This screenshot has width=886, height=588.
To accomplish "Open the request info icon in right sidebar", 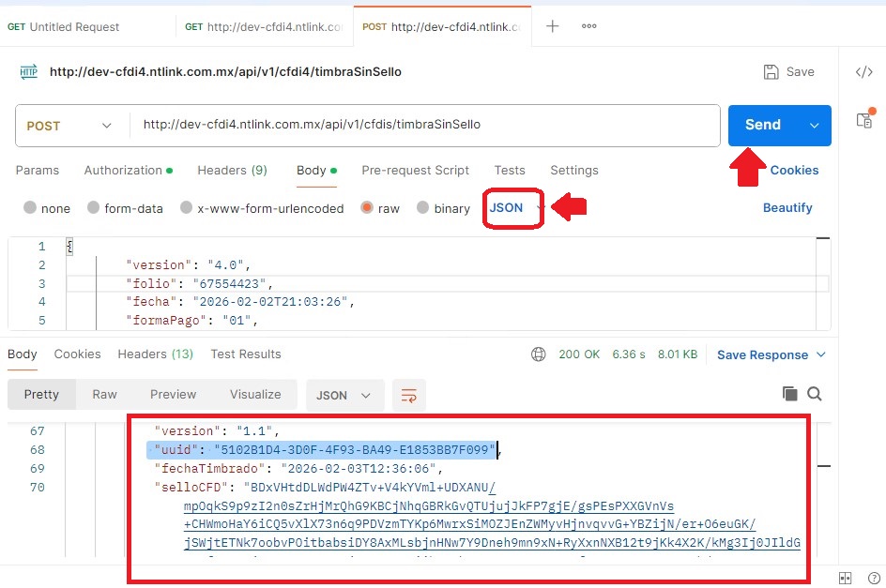I will [865, 118].
